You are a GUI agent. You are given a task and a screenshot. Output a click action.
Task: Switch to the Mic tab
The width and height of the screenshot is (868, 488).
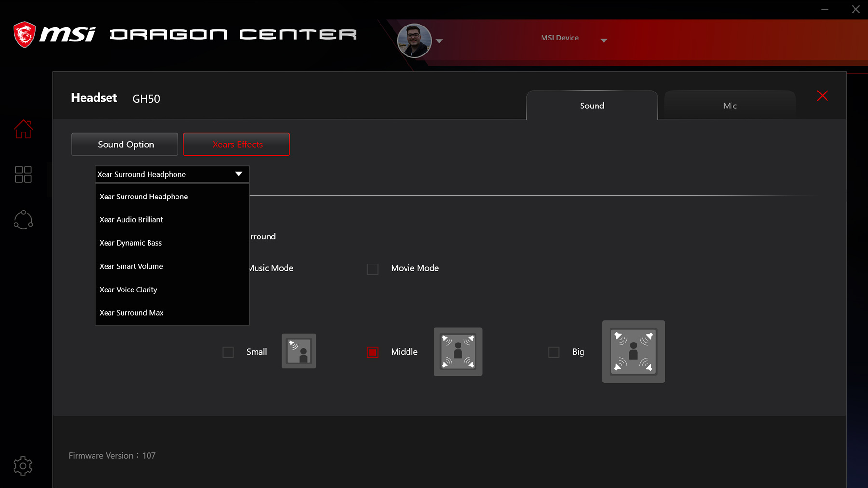(730, 106)
